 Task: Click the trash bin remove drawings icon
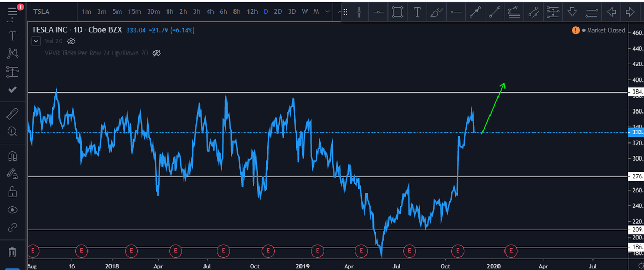click(x=13, y=251)
